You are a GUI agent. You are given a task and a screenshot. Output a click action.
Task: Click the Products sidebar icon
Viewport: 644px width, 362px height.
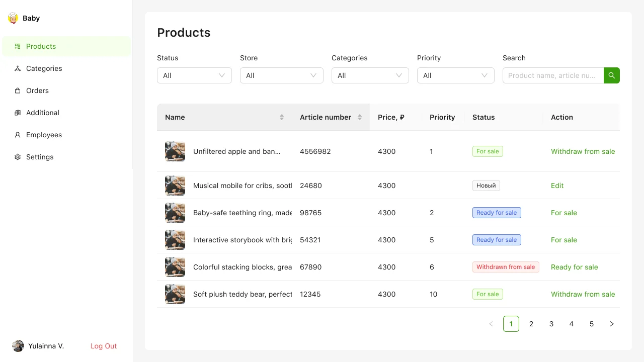[x=18, y=46]
